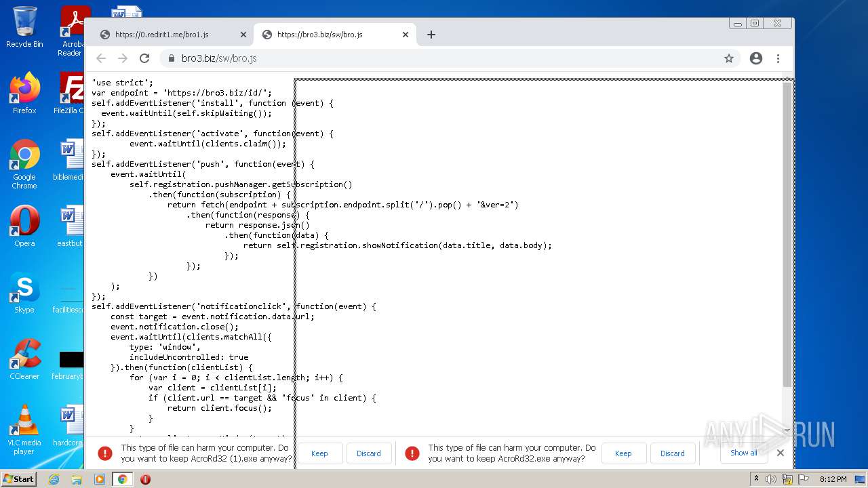Open Windows Explorer from the taskbar
Screen dimensions: 868x488
coord(77,479)
